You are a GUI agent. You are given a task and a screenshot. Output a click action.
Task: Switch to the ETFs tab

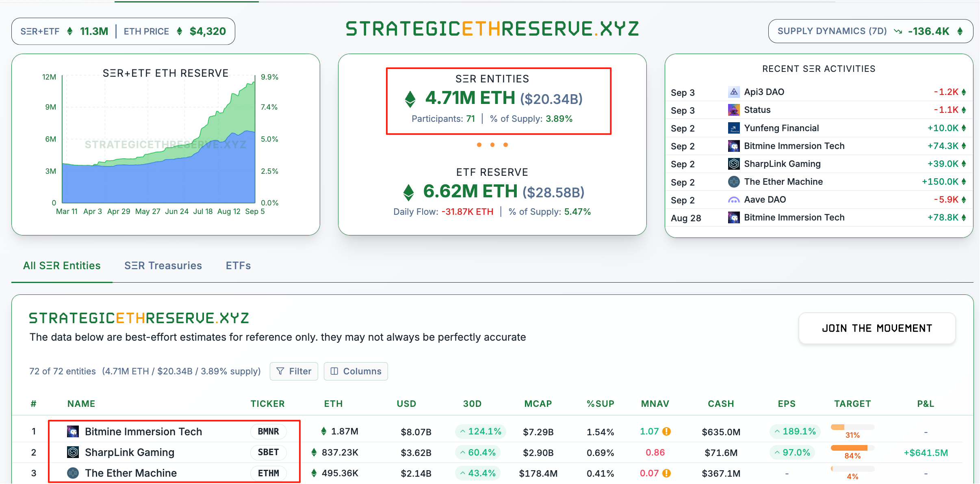point(238,266)
